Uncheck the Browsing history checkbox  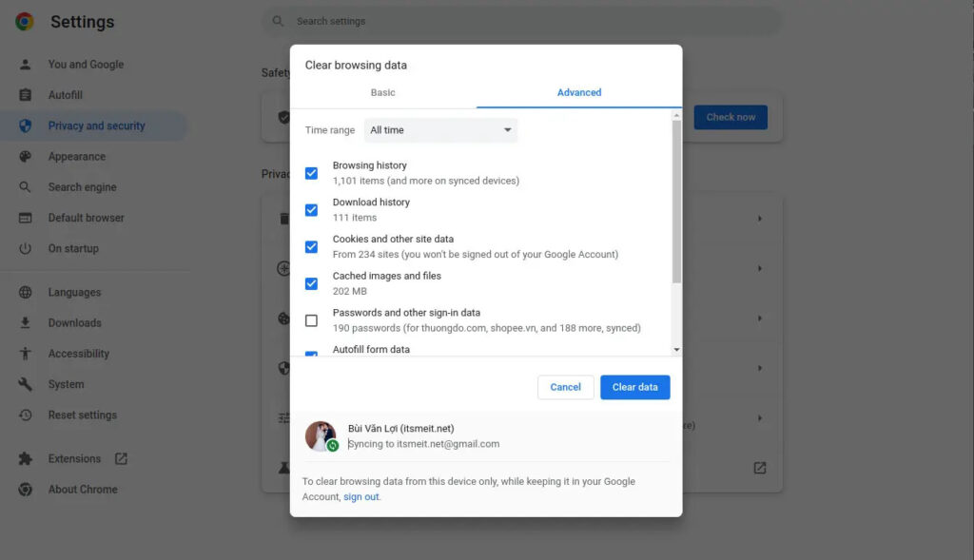[310, 172]
